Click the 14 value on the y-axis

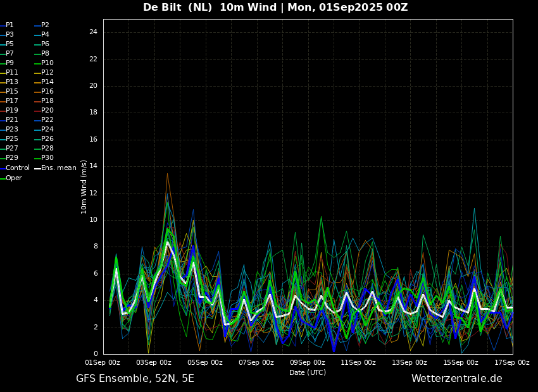coord(93,166)
